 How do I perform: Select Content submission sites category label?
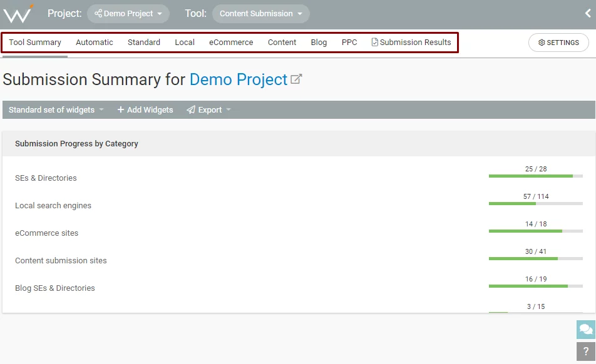(x=61, y=260)
